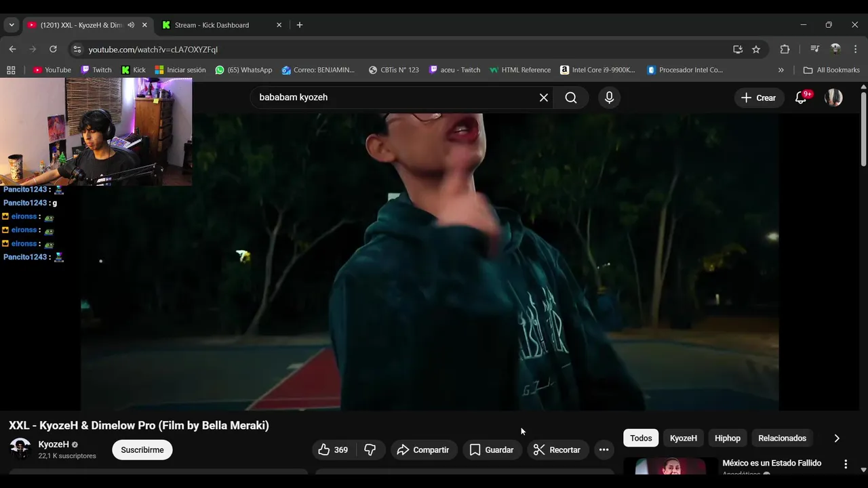868x488 pixels.
Task: Click the page vertical scrollbar thumb
Action: (863, 129)
